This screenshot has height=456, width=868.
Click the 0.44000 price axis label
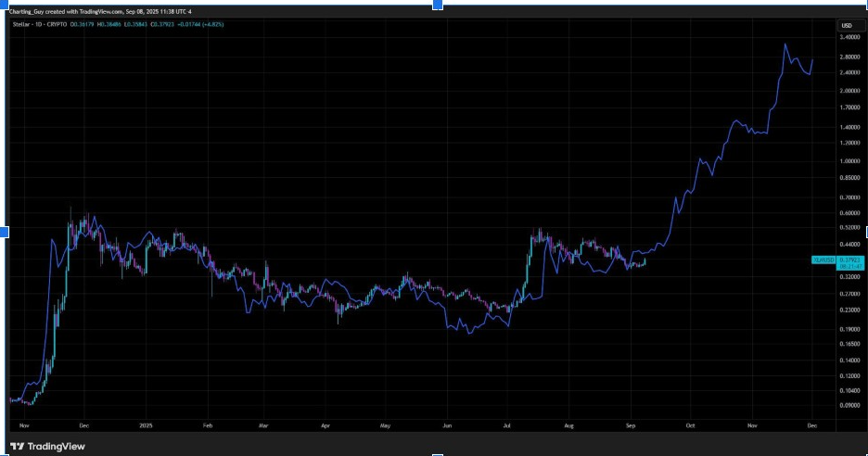click(849, 244)
